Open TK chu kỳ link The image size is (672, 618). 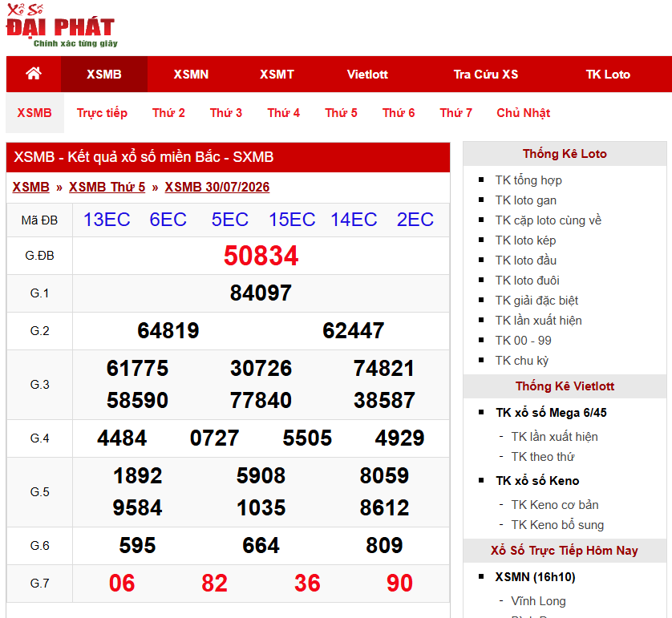(x=521, y=361)
